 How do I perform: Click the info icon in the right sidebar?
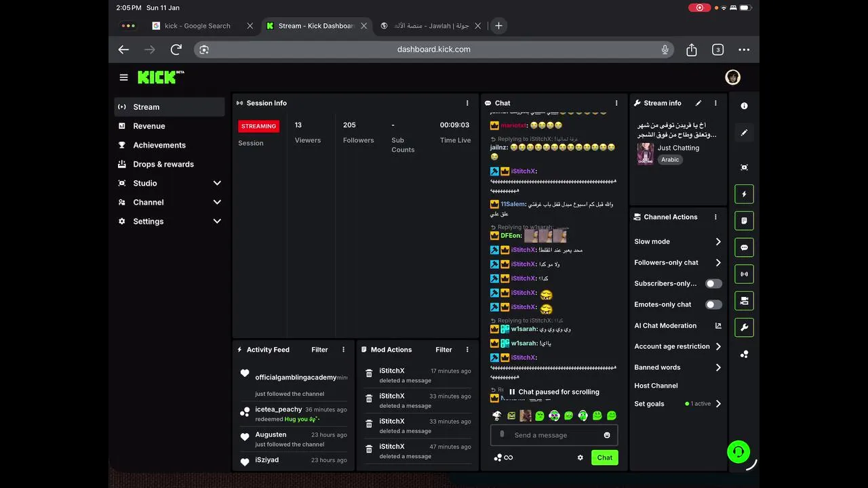[x=744, y=106]
